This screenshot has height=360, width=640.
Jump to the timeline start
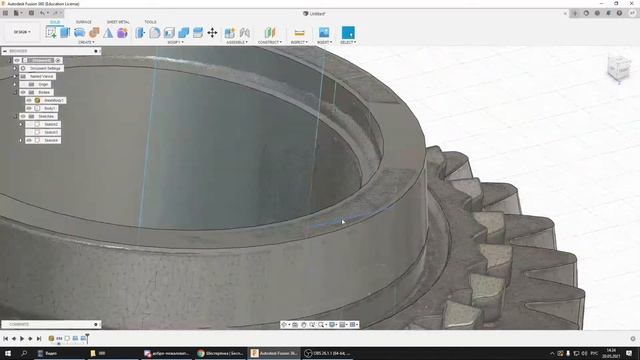(6, 338)
